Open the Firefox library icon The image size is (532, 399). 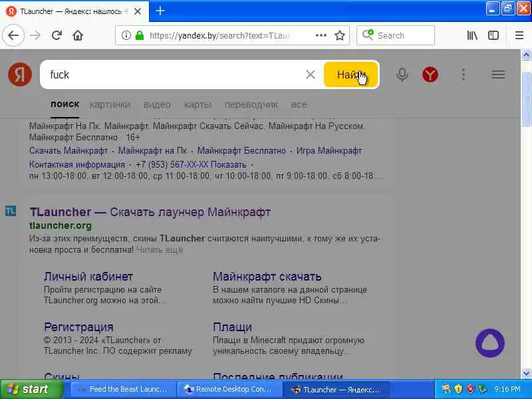[x=472, y=35]
